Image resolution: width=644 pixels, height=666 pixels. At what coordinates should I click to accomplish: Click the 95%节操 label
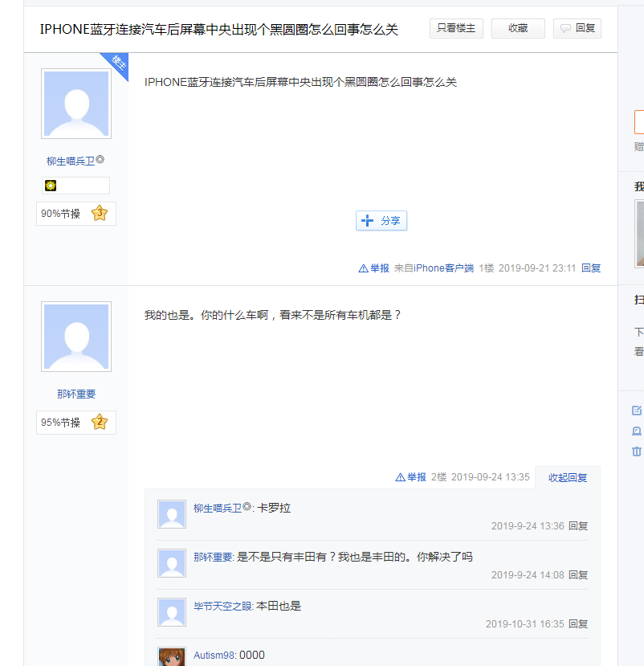[x=60, y=423]
